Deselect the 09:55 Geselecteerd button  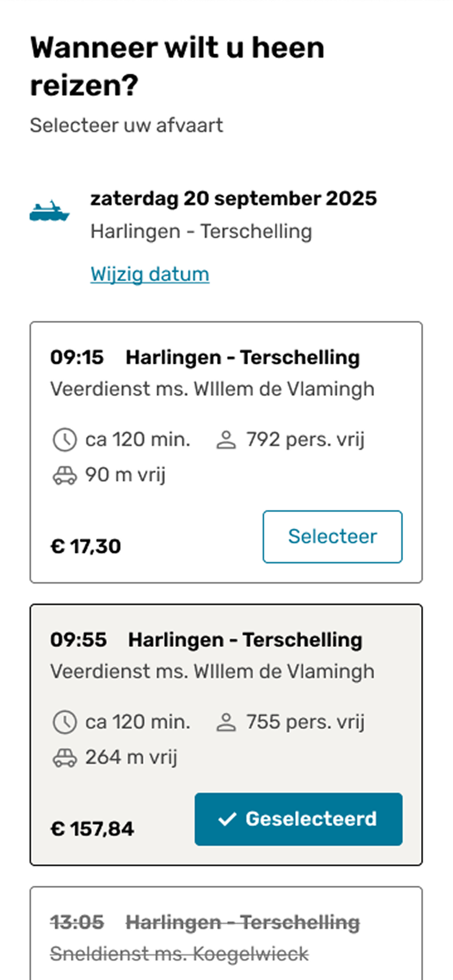(x=299, y=819)
